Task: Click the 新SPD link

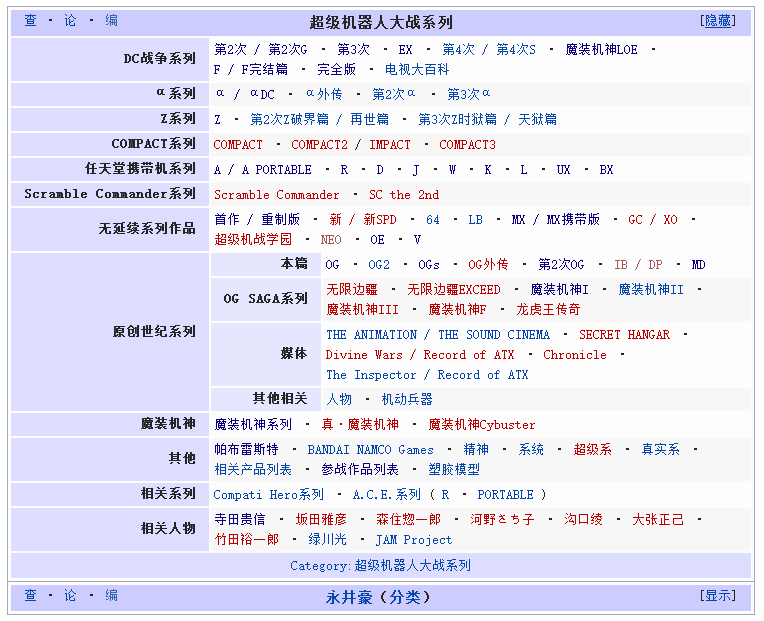Action: coord(380,220)
